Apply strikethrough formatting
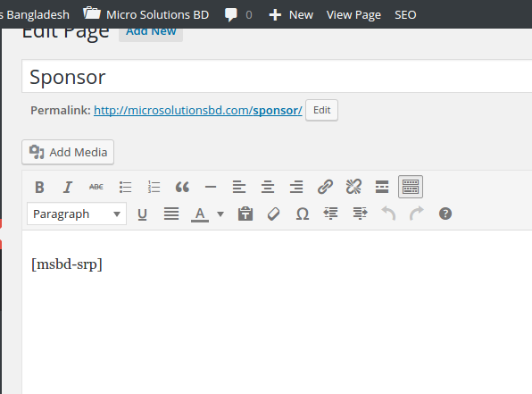 tap(96, 187)
